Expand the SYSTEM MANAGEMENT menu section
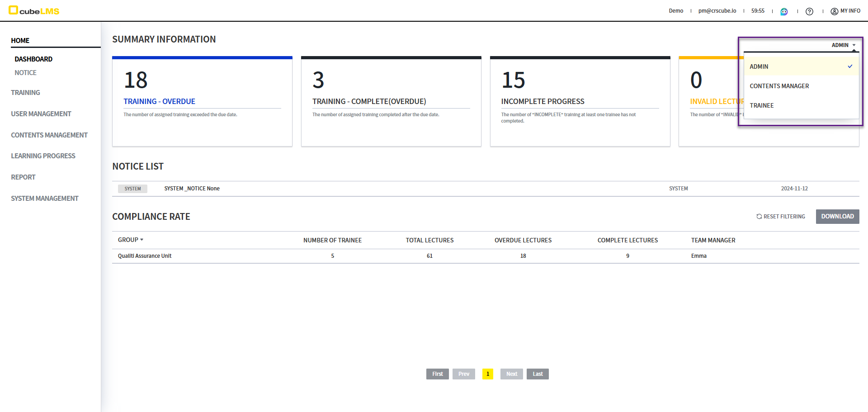The image size is (868, 412). tap(45, 199)
